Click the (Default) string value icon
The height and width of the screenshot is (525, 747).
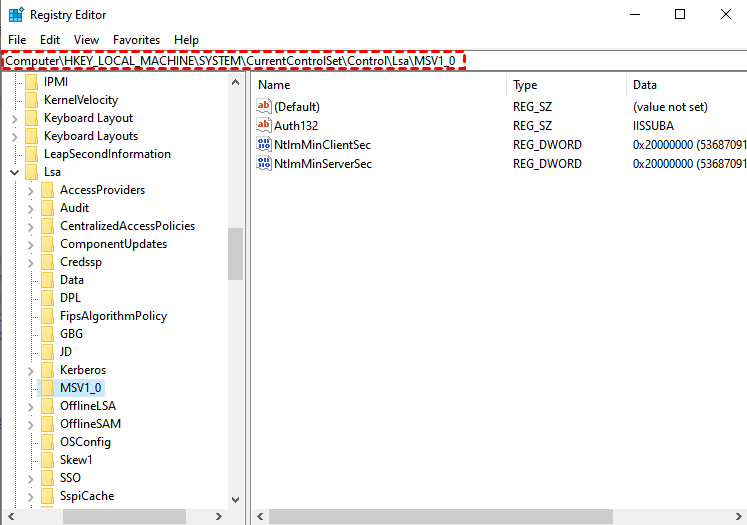pyautogui.click(x=265, y=107)
